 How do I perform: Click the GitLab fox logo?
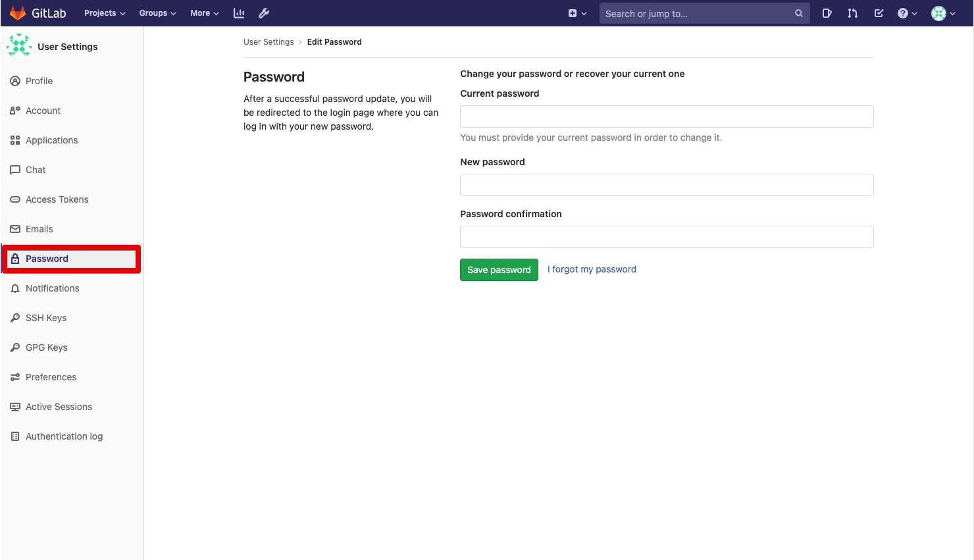click(18, 13)
